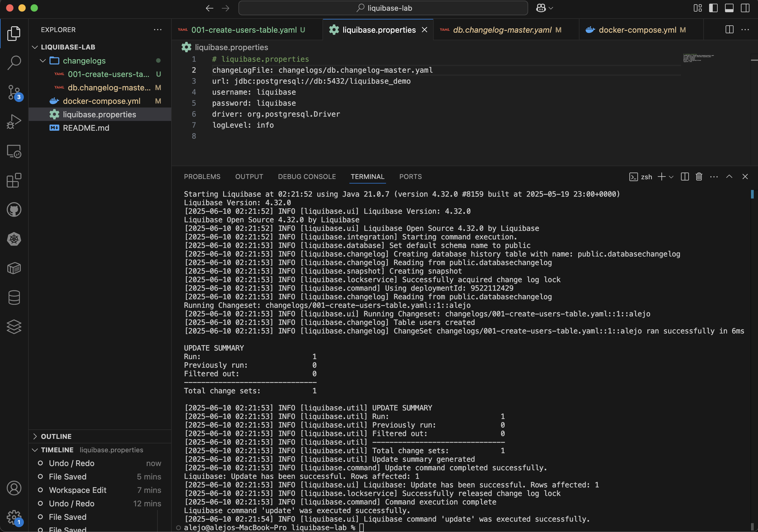Screen dimensions: 758x532
Task: Open docker-compose.yml in explorer tree
Action: [100, 101]
